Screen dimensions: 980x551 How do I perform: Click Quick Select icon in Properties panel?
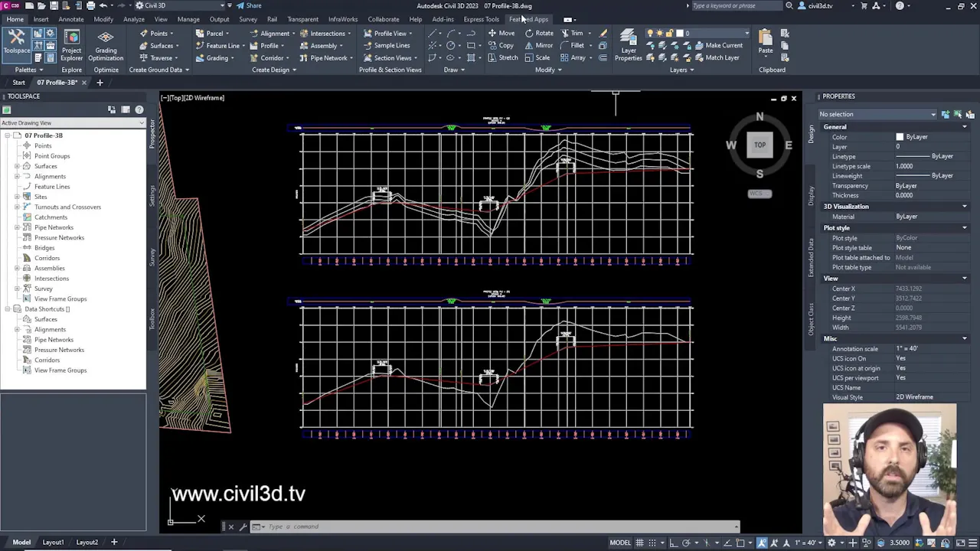(970, 114)
